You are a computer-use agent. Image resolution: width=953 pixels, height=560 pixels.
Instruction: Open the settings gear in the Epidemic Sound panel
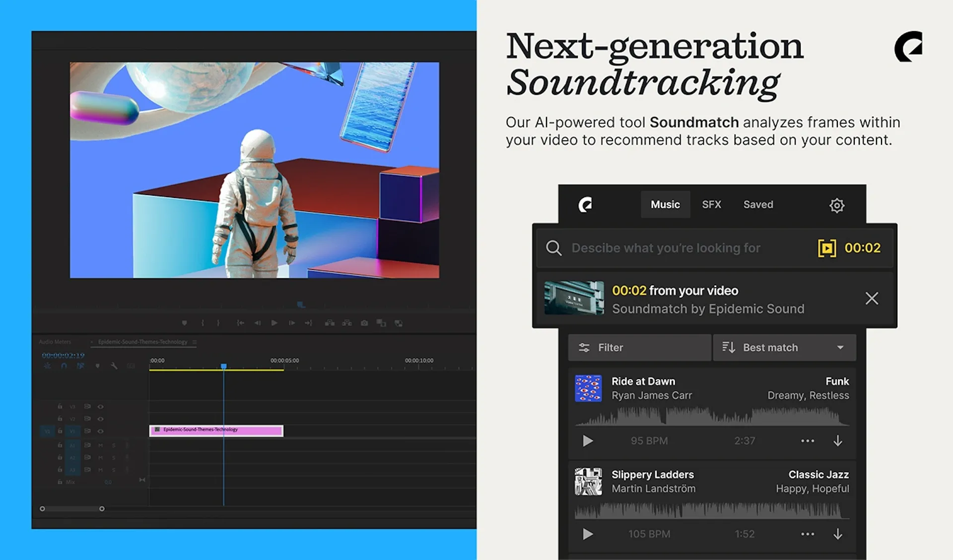tap(837, 205)
